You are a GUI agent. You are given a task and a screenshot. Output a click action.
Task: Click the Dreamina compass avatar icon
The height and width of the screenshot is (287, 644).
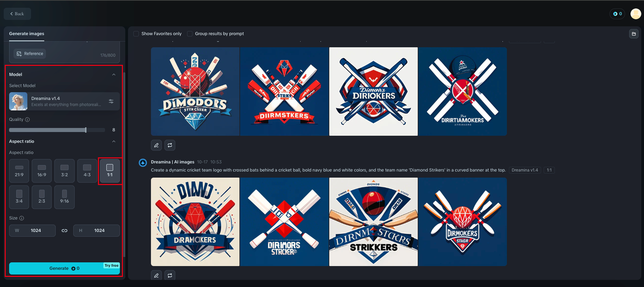[143, 162]
